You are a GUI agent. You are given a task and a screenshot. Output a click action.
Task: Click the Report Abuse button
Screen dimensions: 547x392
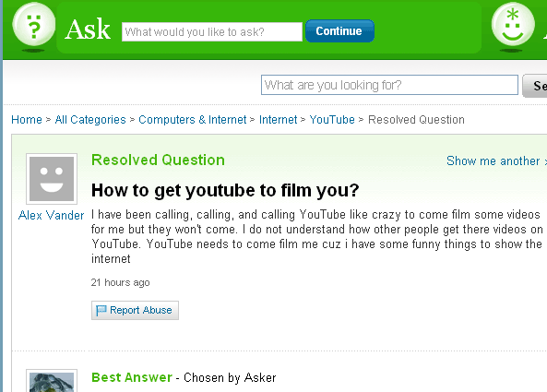click(135, 310)
